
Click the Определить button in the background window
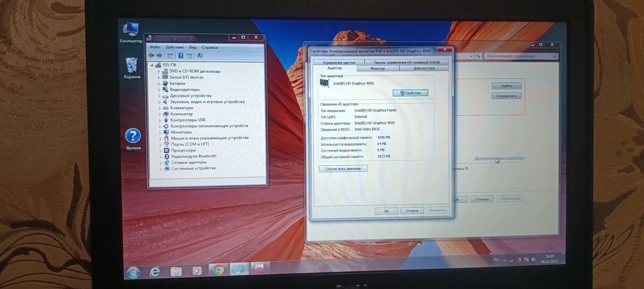click(x=506, y=96)
